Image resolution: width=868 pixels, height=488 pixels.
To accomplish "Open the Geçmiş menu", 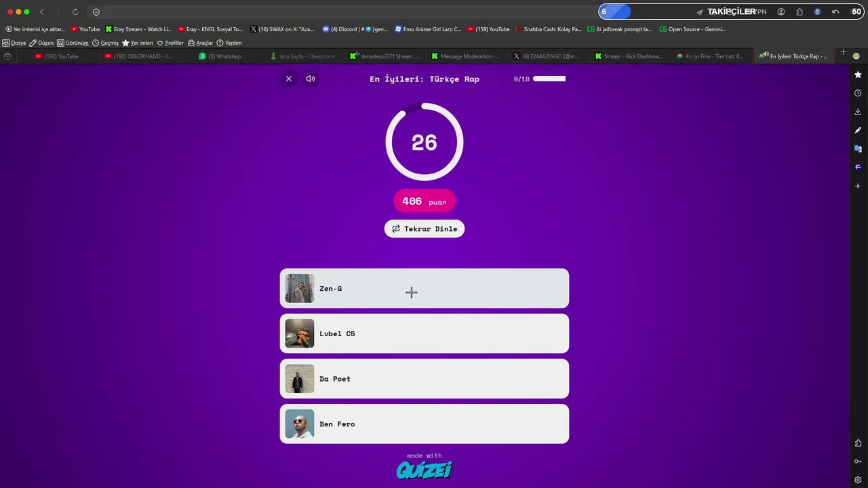I will click(x=106, y=43).
